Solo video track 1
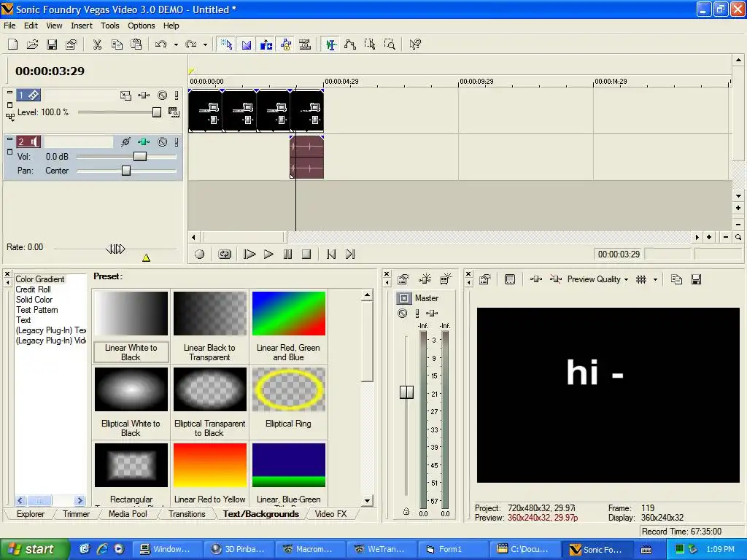Image resolution: width=747 pixels, height=560 pixels. tap(177, 96)
